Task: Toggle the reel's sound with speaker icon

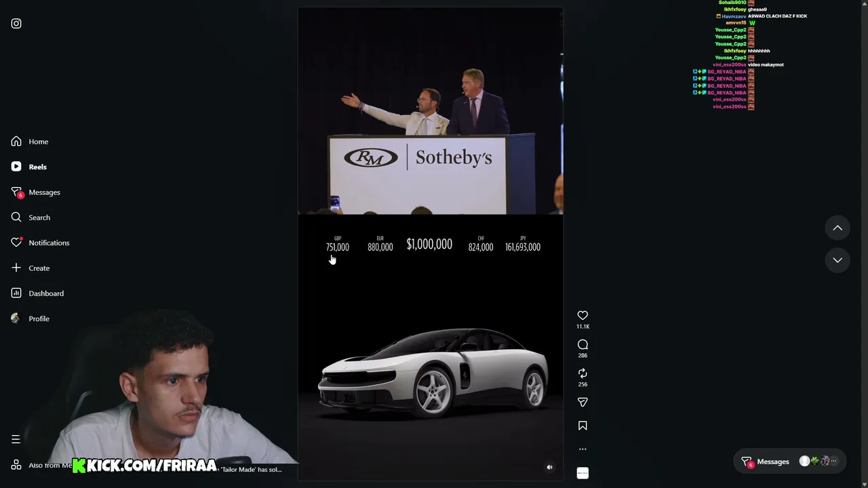Action: [550, 467]
